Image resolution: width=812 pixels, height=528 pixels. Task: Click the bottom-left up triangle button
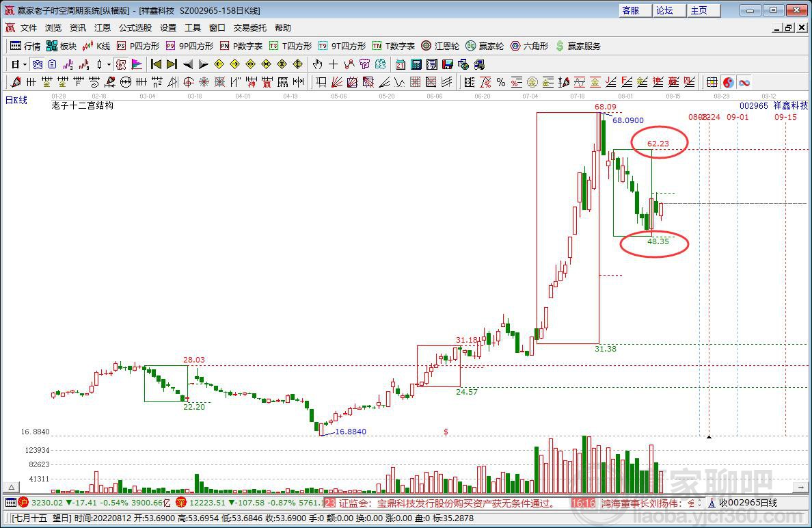12,487
